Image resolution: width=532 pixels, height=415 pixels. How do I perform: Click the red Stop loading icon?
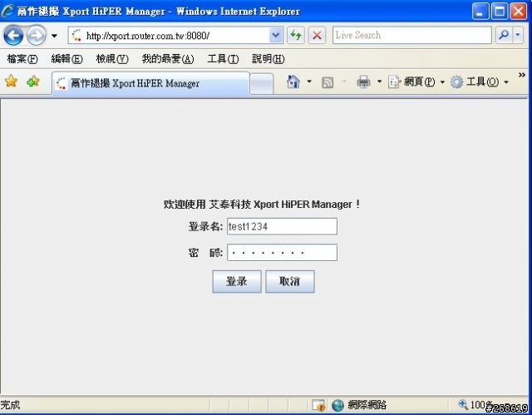tap(317, 35)
